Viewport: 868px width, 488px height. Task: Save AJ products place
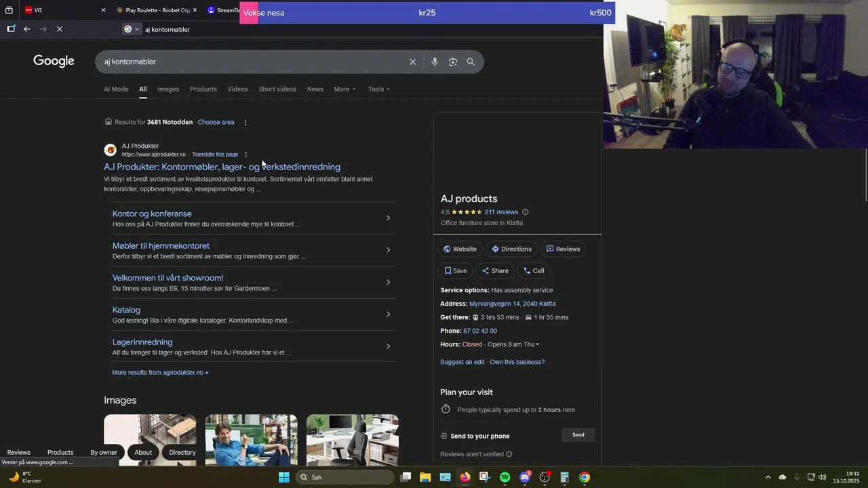[456, 270]
